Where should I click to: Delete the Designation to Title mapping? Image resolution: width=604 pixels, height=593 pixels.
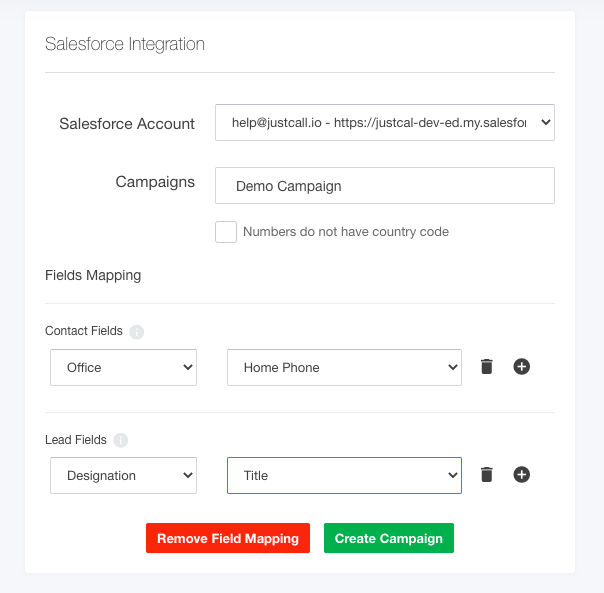pyautogui.click(x=487, y=475)
